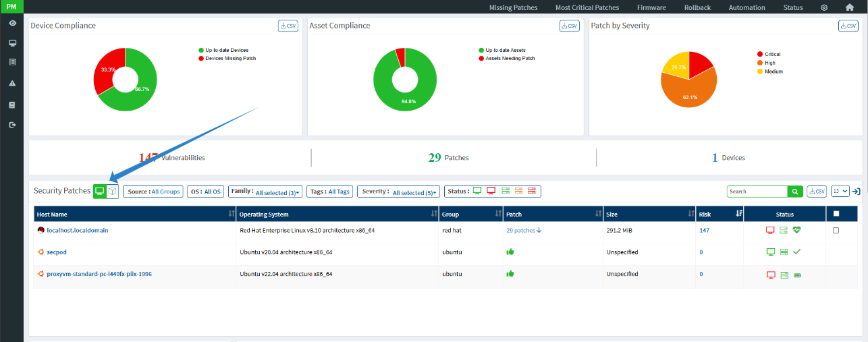Open the warning triangle sidebar icon
Viewport: 868px width, 342px height.
tap(12, 84)
